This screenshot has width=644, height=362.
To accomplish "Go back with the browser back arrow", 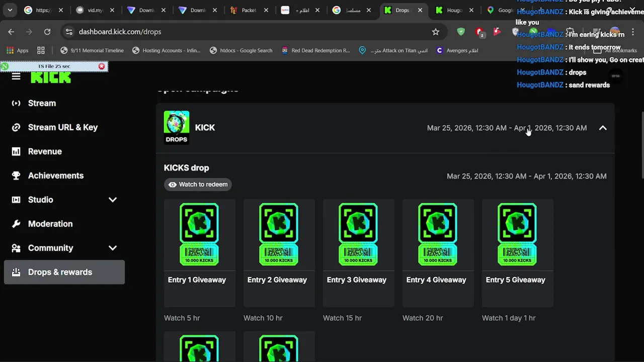I will (x=11, y=32).
